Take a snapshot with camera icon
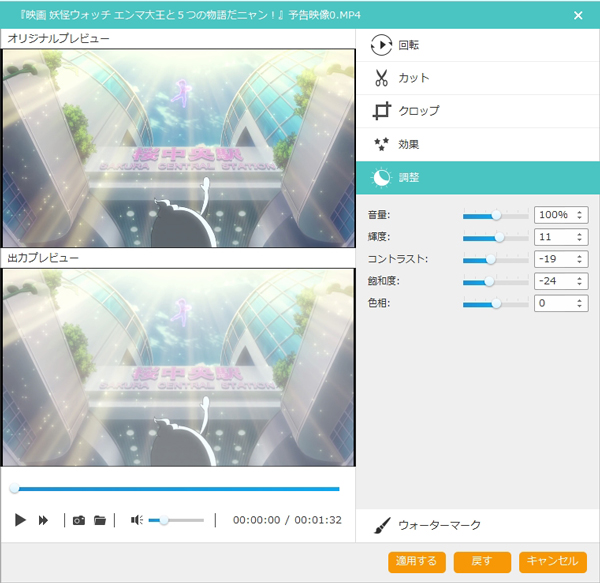Viewport: 600px width, 583px height. pyautogui.click(x=79, y=520)
